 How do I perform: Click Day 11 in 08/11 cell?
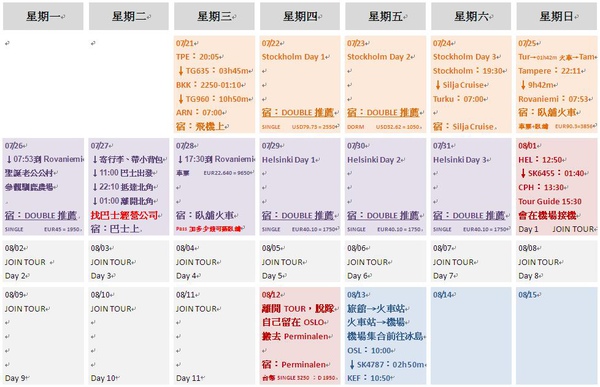(189, 378)
